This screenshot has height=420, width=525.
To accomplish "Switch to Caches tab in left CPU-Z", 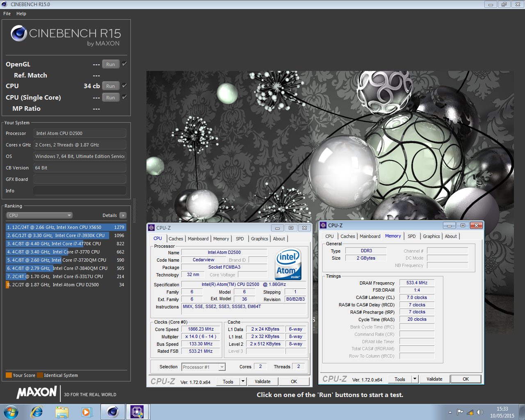I will pyautogui.click(x=176, y=239).
